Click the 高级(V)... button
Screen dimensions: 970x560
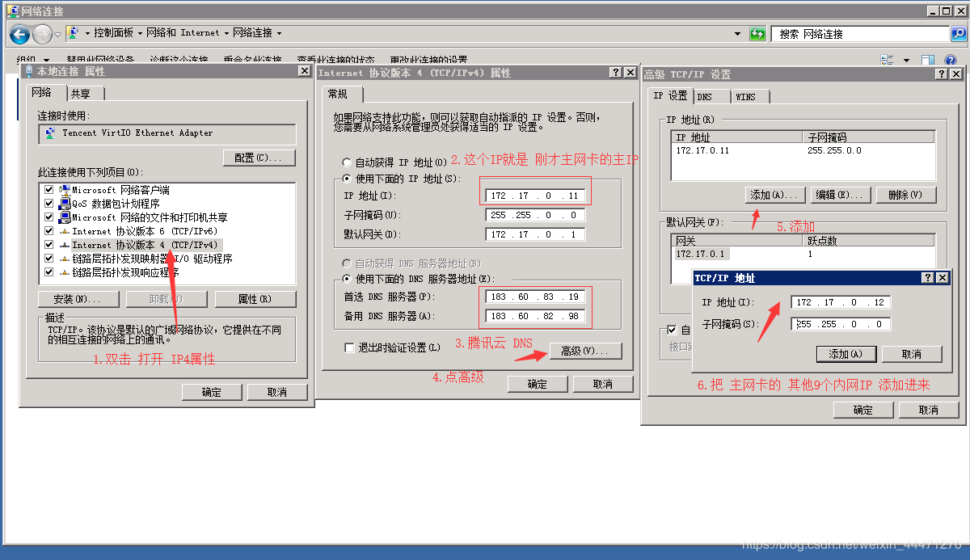585,351
